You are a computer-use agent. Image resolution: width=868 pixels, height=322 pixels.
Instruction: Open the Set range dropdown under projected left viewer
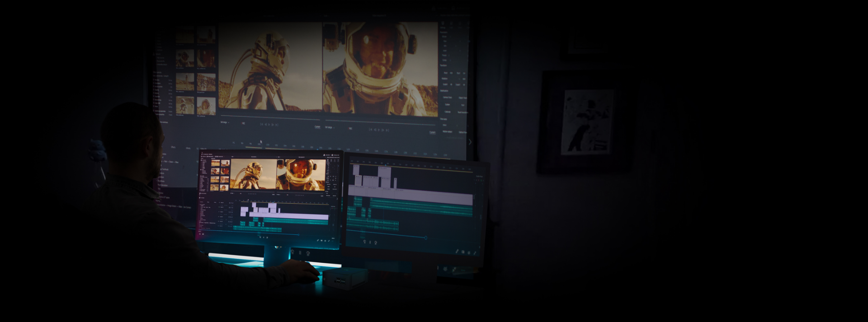point(224,122)
